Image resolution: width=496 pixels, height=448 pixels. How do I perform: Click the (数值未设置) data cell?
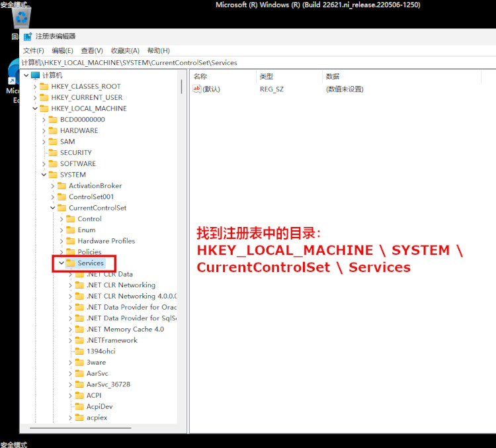pos(345,89)
